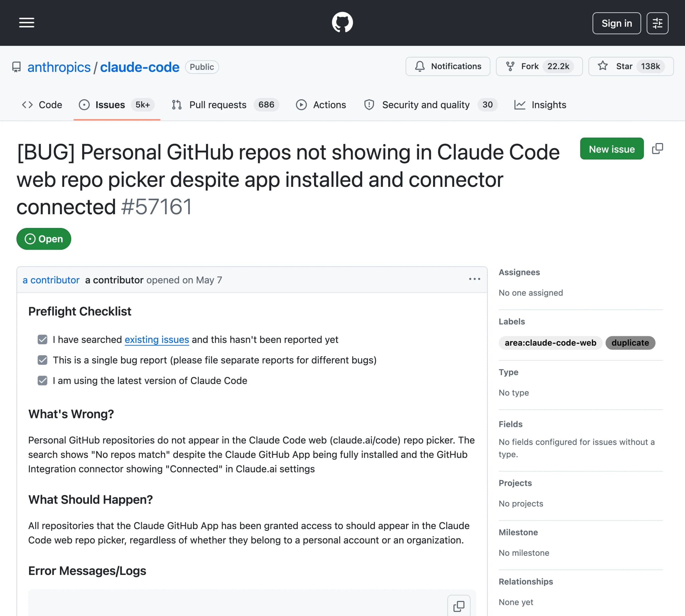The width and height of the screenshot is (685, 616).
Task: Toggle 'I have searched existing issues' checkbox
Action: click(42, 340)
